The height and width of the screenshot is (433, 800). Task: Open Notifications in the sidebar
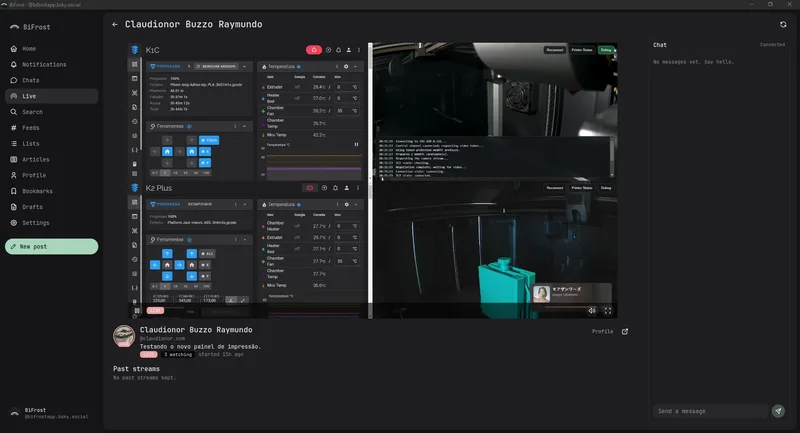click(x=51, y=64)
